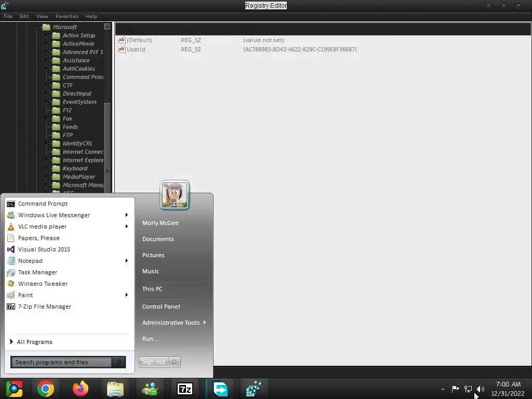The height and width of the screenshot is (399, 532).
Task: Open Music from Start menu
Action: 151,271
